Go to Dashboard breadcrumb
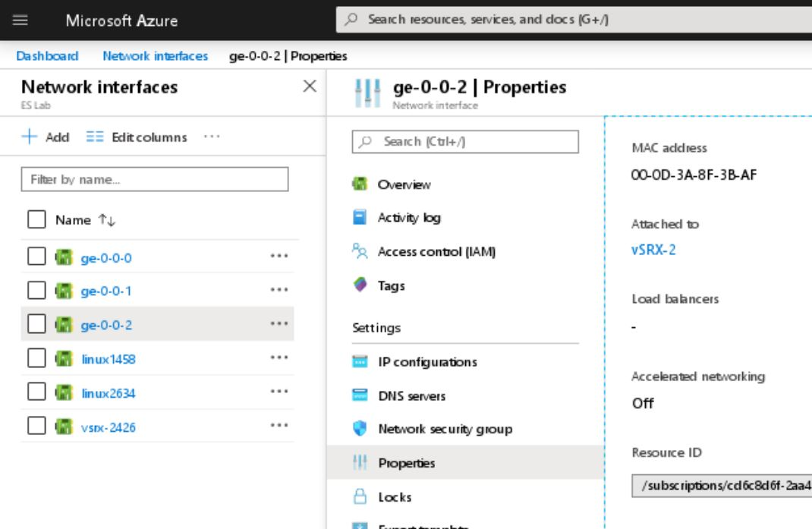Screen dimensions: 812x529 coord(47,56)
